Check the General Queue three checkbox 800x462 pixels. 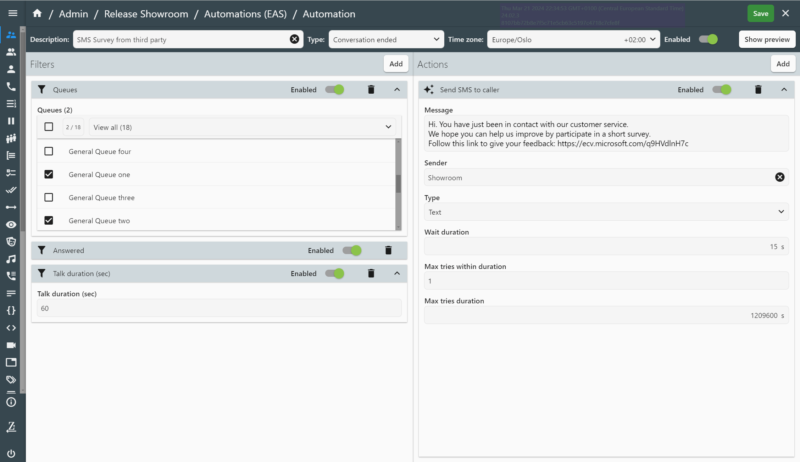[49, 198]
